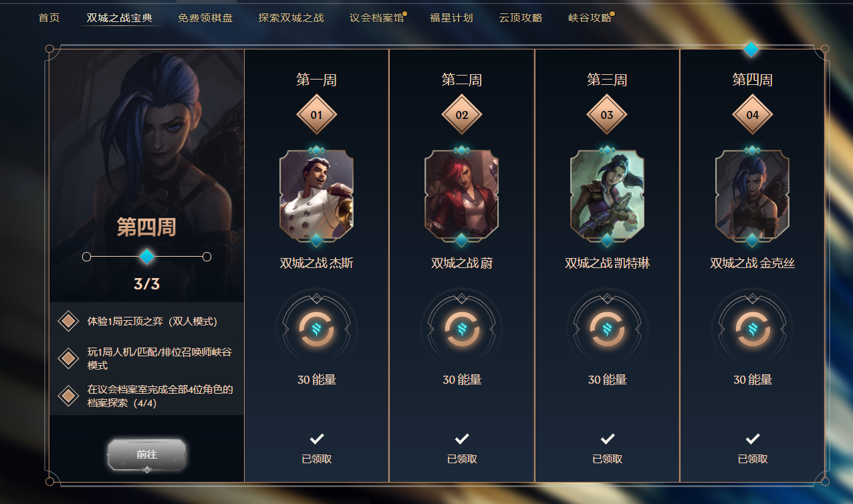The width and height of the screenshot is (853, 504).
Task: Select the 双城之战 蔚 skin portrait
Action: (462, 195)
